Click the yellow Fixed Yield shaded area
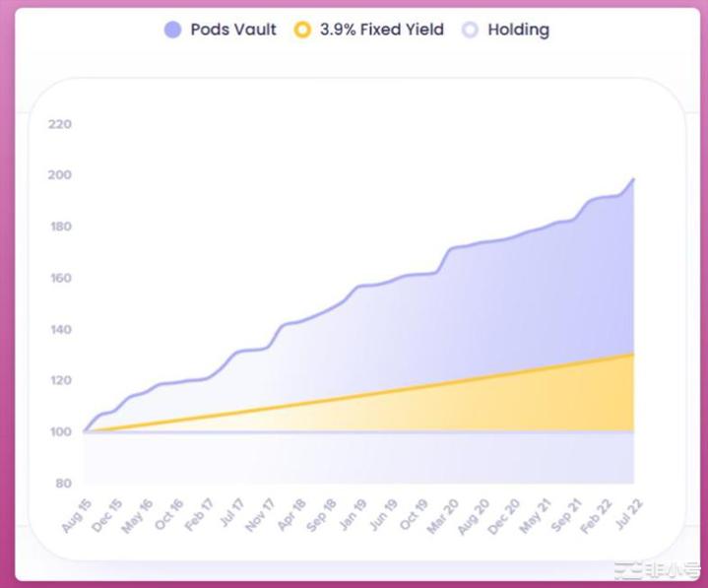 581,404
